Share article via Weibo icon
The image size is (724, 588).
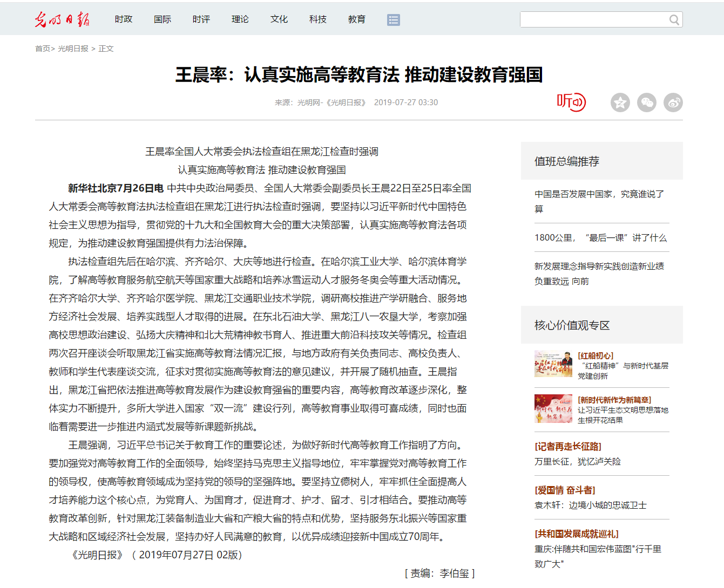(673, 102)
